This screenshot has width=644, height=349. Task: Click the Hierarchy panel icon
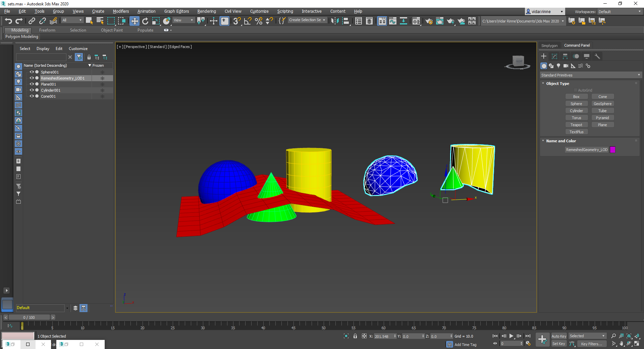click(x=565, y=56)
